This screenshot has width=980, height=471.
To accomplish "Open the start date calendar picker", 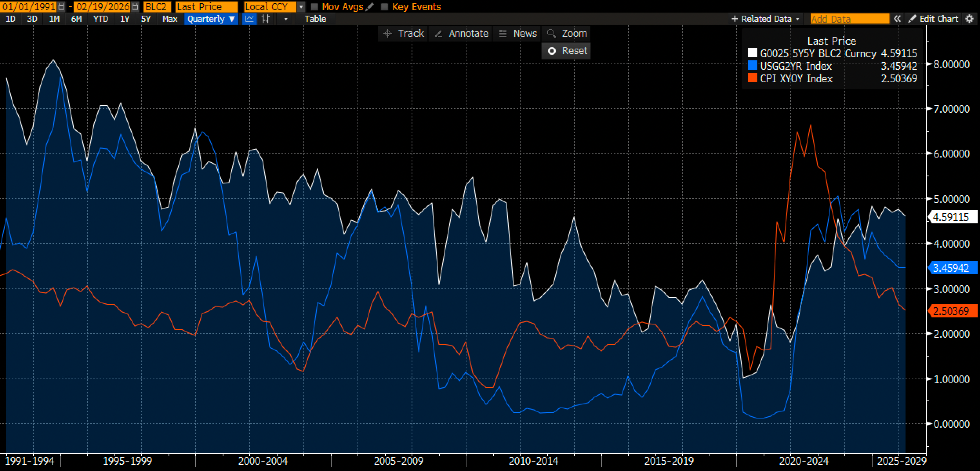I will 61,7.
